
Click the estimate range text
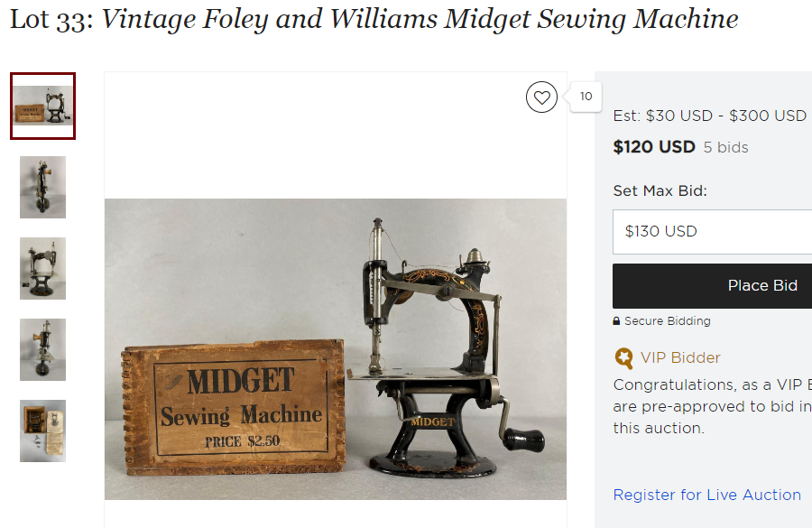tap(709, 116)
